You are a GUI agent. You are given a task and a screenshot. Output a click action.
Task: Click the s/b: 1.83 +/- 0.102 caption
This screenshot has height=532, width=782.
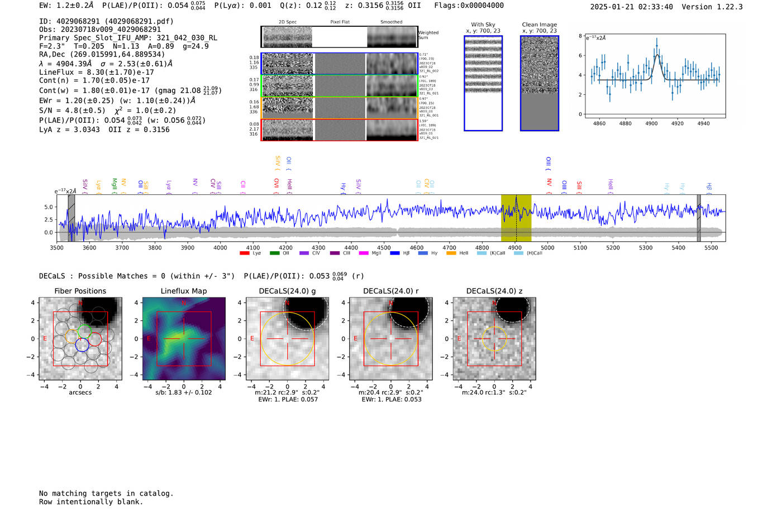184,392
